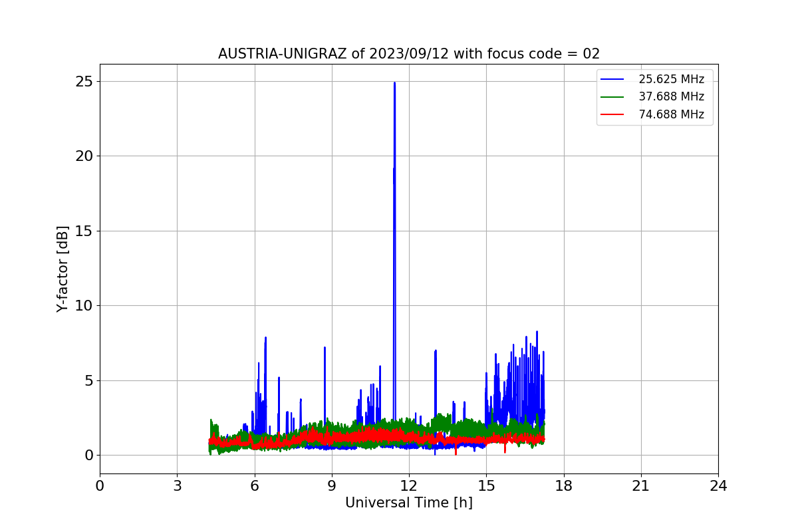Click the x-axis tick label 9

(x=332, y=486)
